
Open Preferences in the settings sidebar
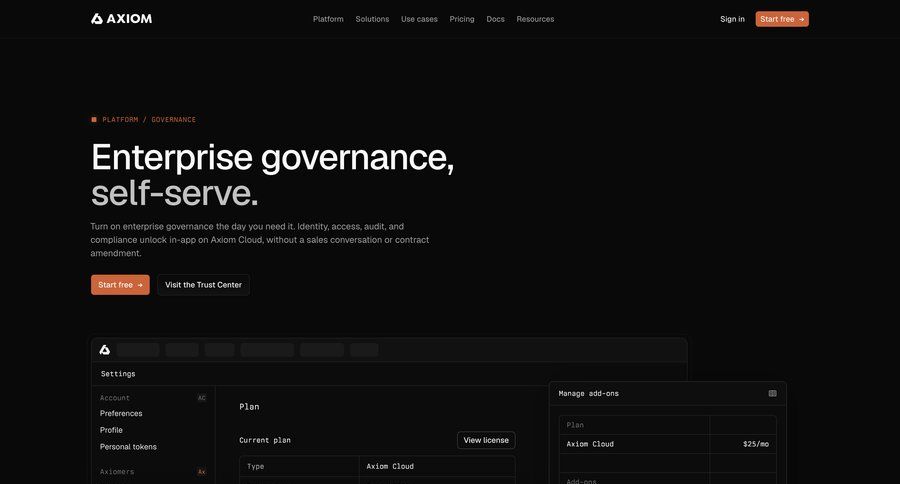(121, 413)
